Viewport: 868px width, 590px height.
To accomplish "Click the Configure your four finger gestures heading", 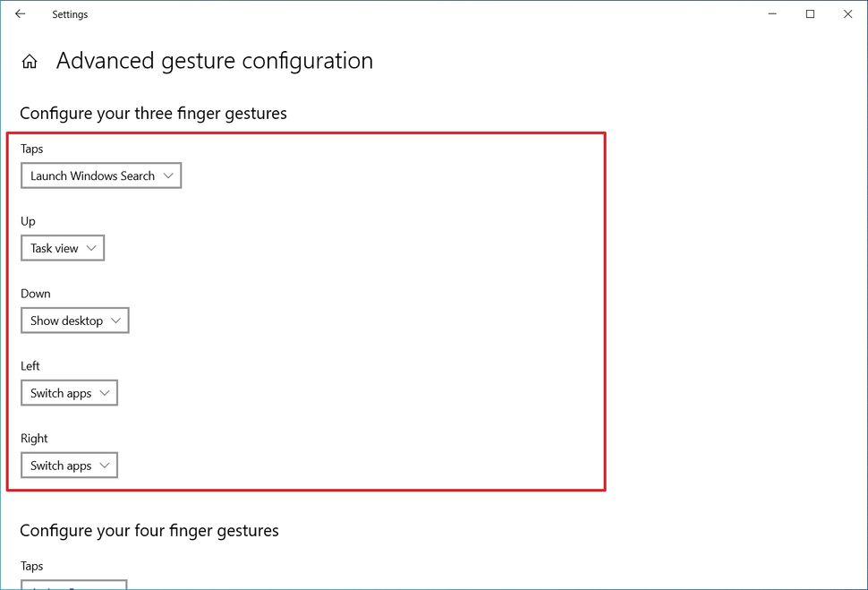I will click(x=149, y=530).
